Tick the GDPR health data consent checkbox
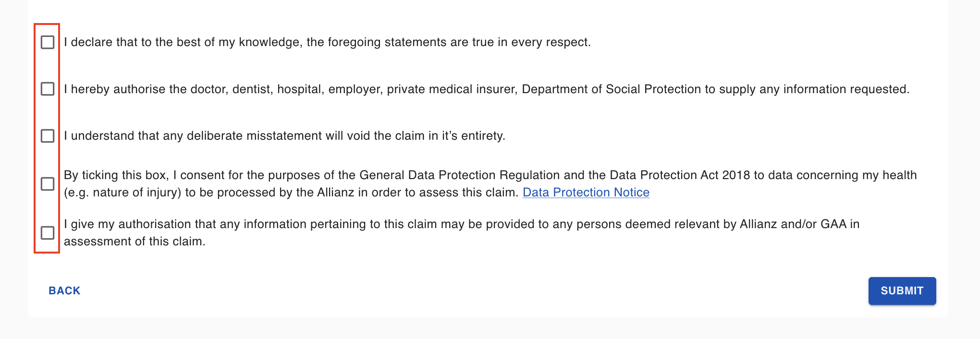This screenshot has height=339, width=980. (x=48, y=184)
